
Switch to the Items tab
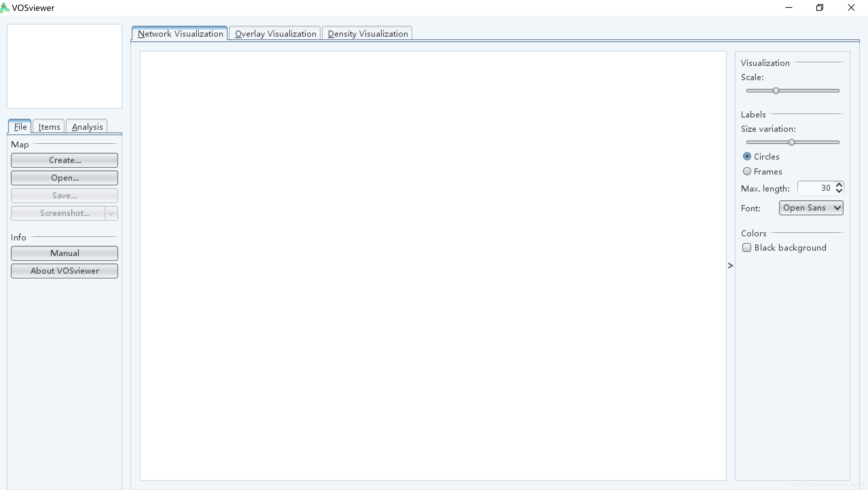[49, 127]
